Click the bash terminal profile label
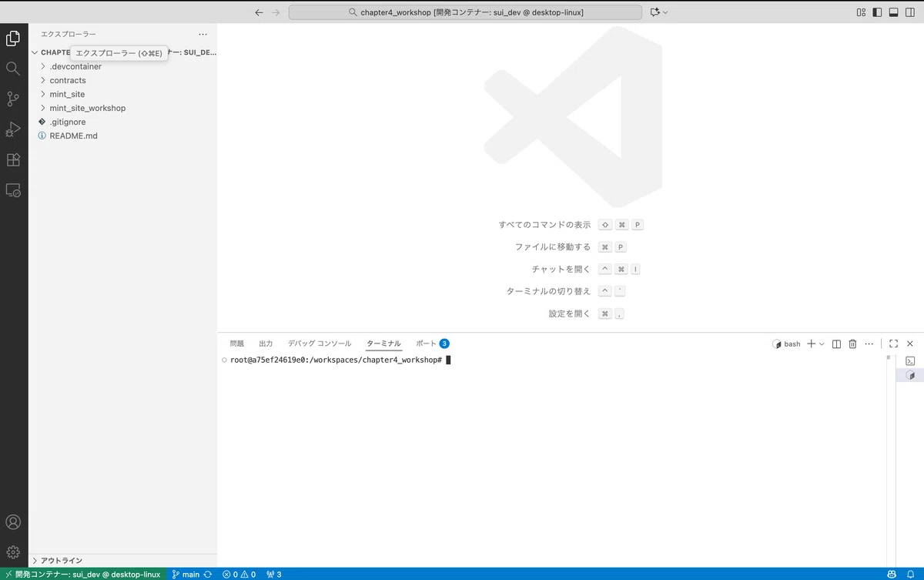 pyautogui.click(x=786, y=344)
